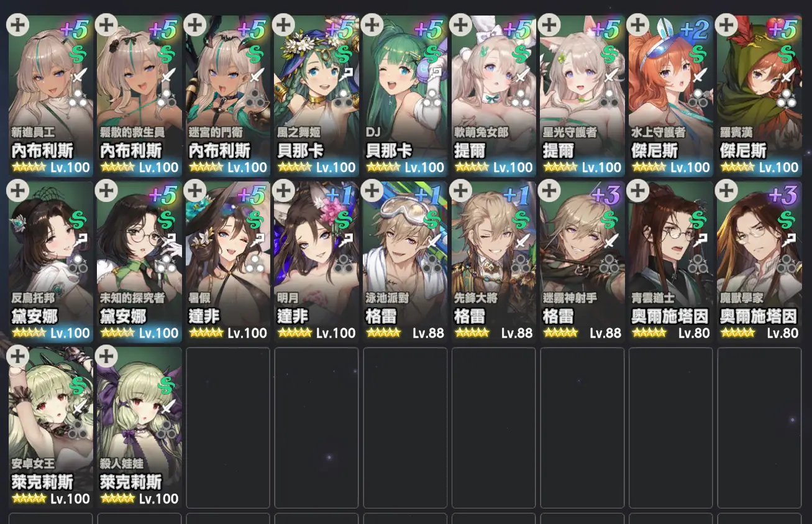Select the 迷宮的門衛 內布利斯 character card
The width and height of the screenshot is (812, 524).
(x=228, y=96)
